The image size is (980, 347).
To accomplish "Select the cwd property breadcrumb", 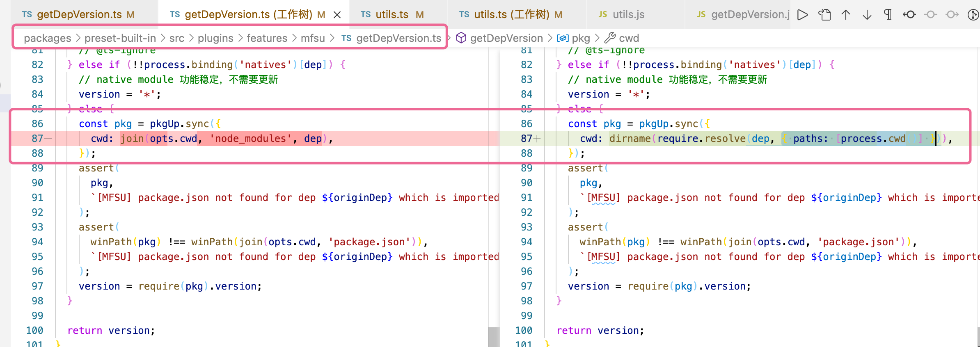I will (x=622, y=38).
